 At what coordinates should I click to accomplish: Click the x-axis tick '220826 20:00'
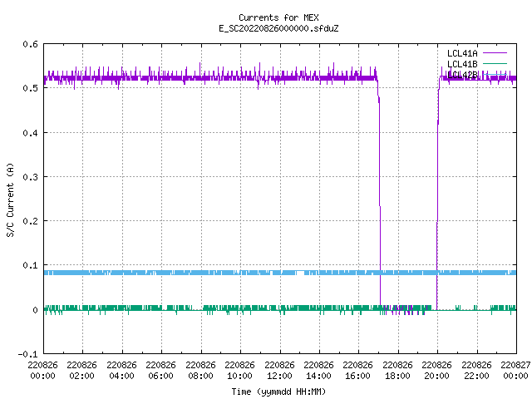[x=437, y=370]
